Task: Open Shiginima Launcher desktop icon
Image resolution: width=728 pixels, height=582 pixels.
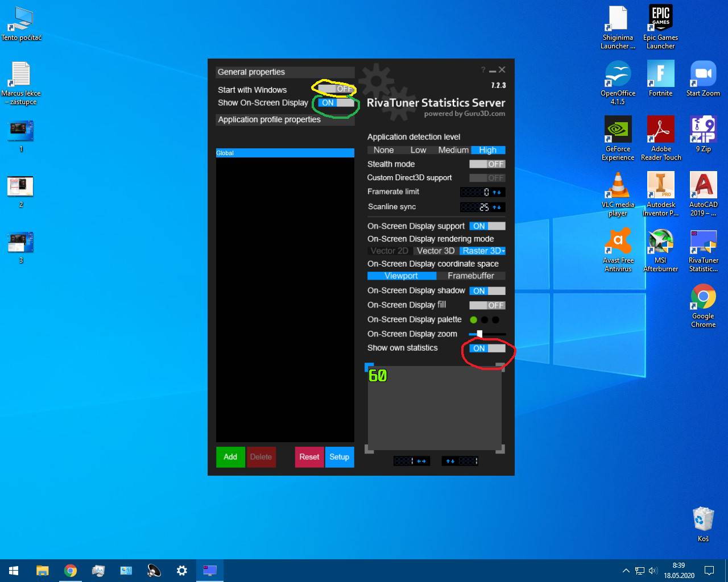Action: [x=618, y=27]
